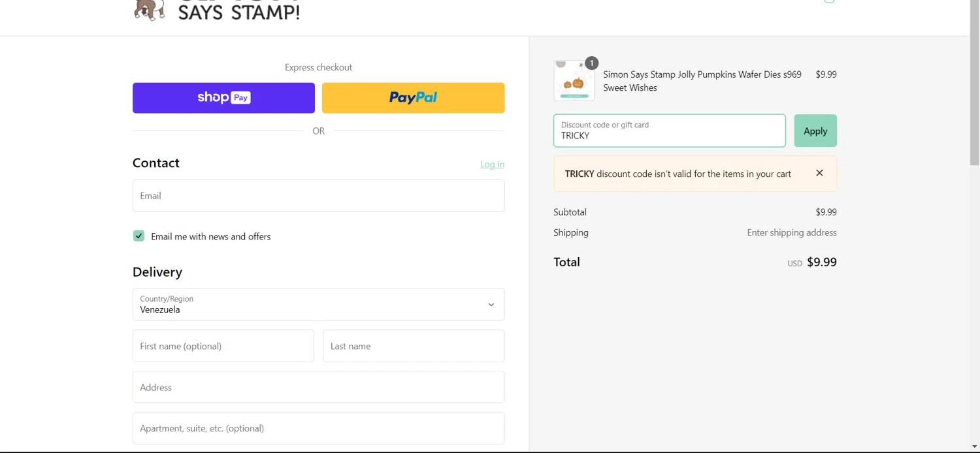Click the 'Enter shipping address' text
This screenshot has height=453, width=980.
click(792, 232)
